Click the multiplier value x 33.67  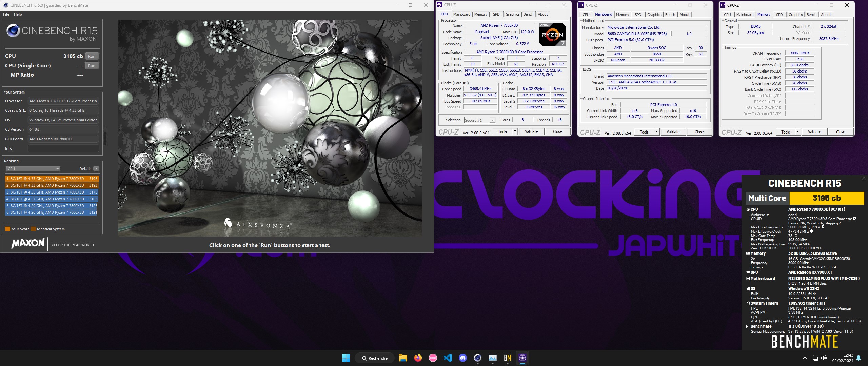click(480, 95)
